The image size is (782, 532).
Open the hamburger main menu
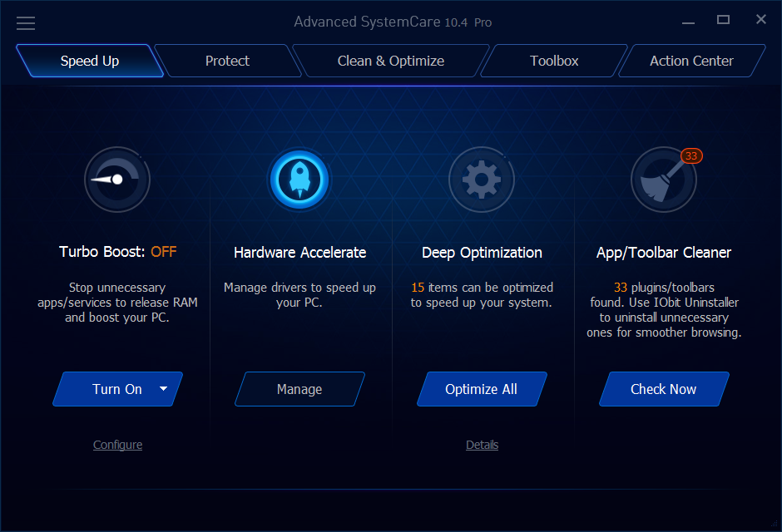tap(26, 23)
